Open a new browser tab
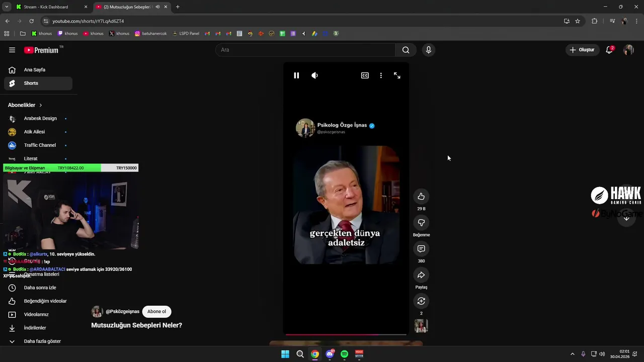The width and height of the screenshot is (644, 362). pyautogui.click(x=178, y=7)
